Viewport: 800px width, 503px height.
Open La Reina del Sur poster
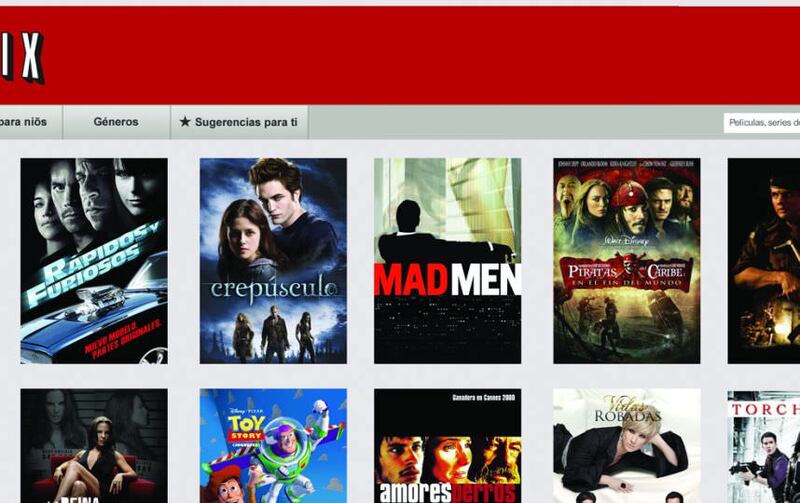point(94,446)
